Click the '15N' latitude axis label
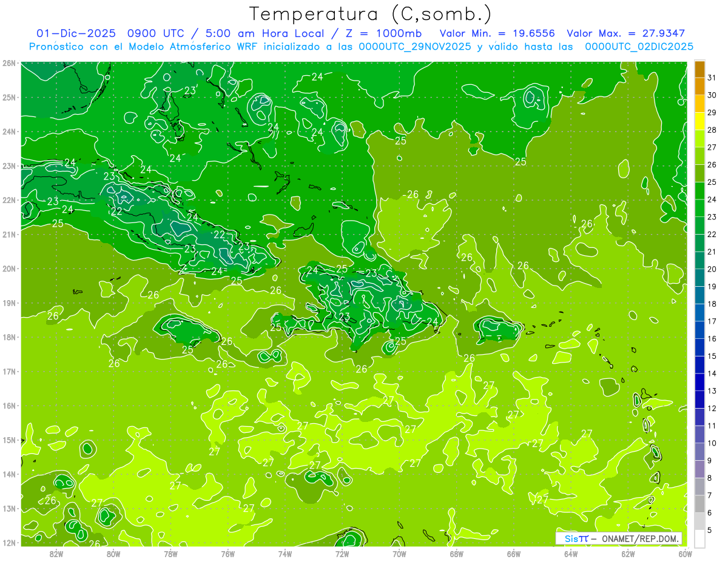Screen dimensions: 728x562 coord(9,440)
